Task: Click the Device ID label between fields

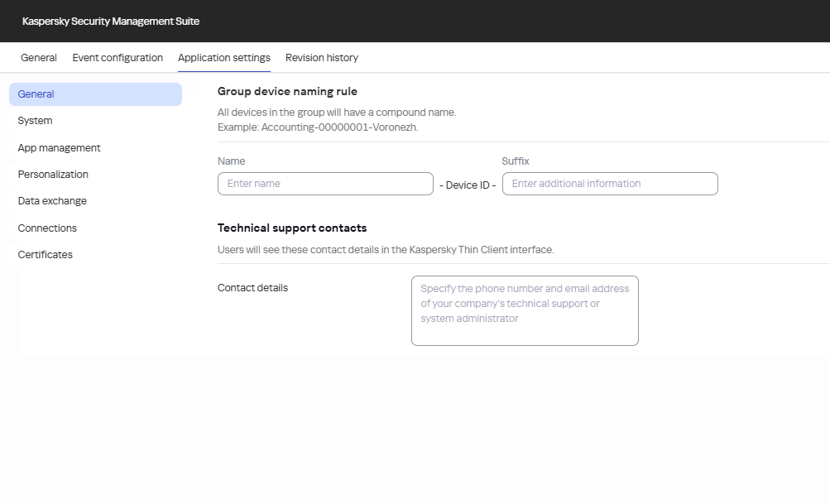Action: pos(468,185)
